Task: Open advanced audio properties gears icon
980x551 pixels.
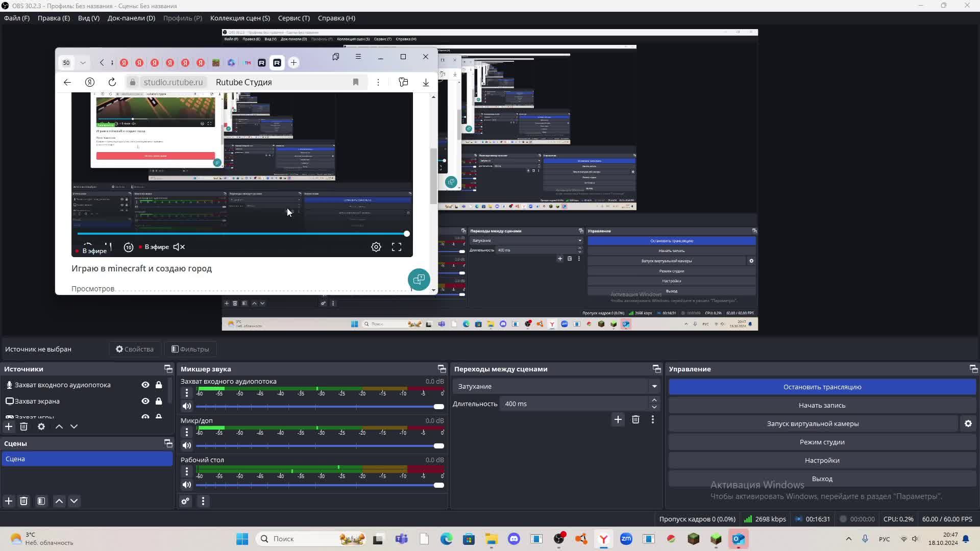Action: (185, 501)
